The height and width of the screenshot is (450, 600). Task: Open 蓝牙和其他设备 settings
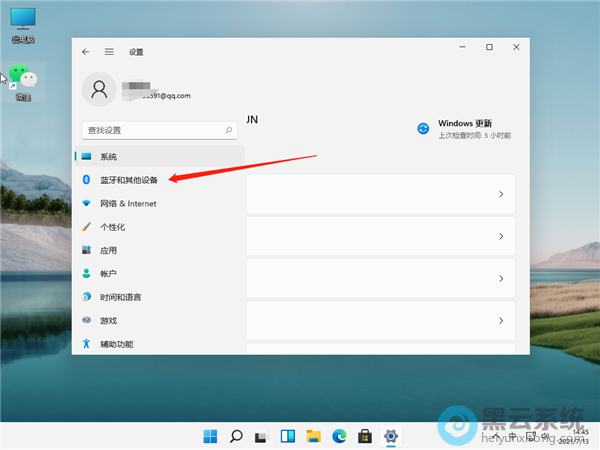pos(128,180)
